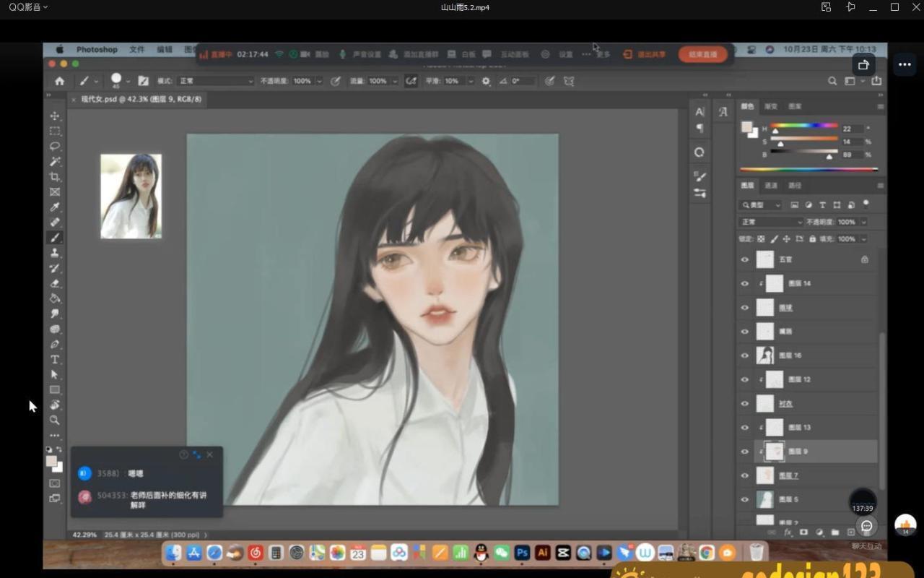Select the Eyedropper tool
Screen dimensions: 924x578
(x=55, y=207)
